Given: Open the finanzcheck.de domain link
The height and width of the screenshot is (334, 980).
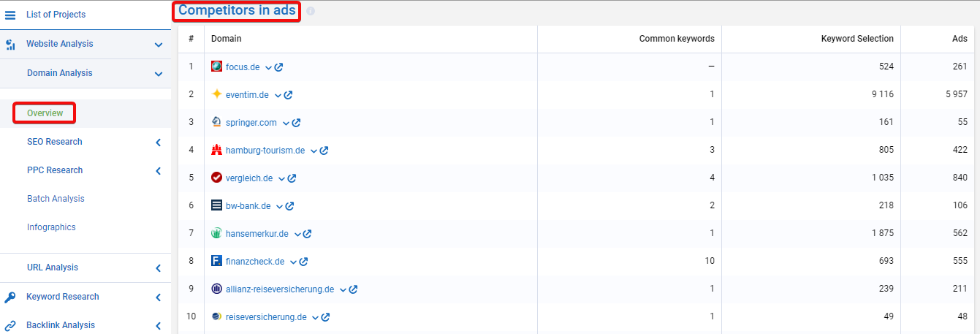Looking at the screenshot, I should pyautogui.click(x=255, y=262).
